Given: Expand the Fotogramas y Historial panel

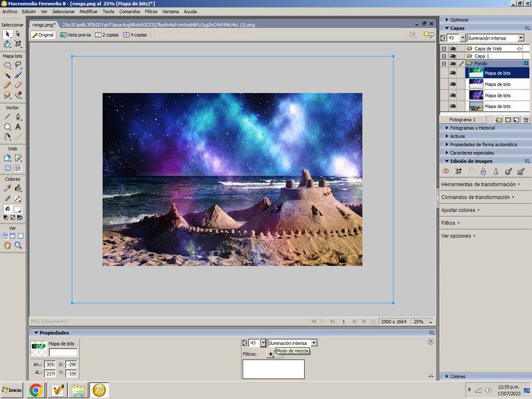Looking at the screenshot, I should coord(447,128).
